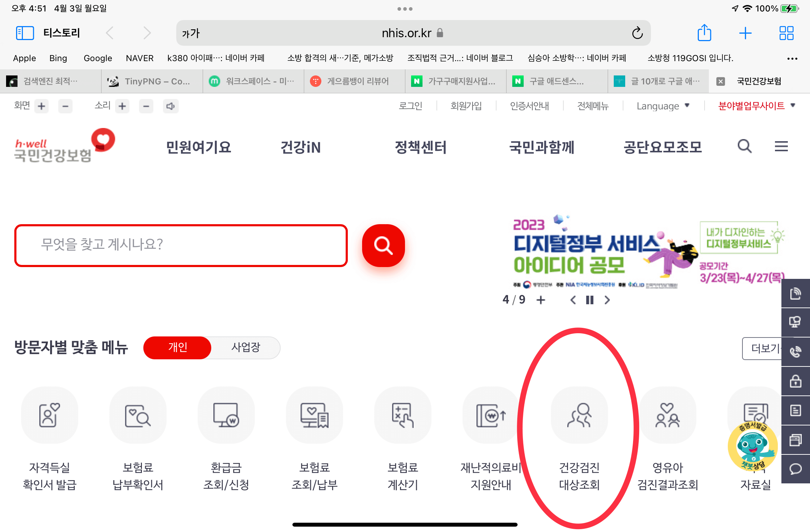
Task: Open the 민원여기요 menu
Action: point(199,147)
